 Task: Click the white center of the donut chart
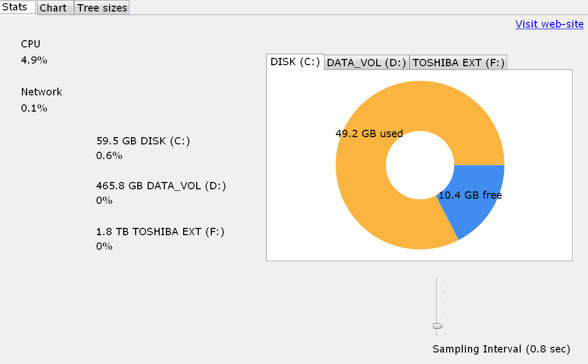(420, 165)
